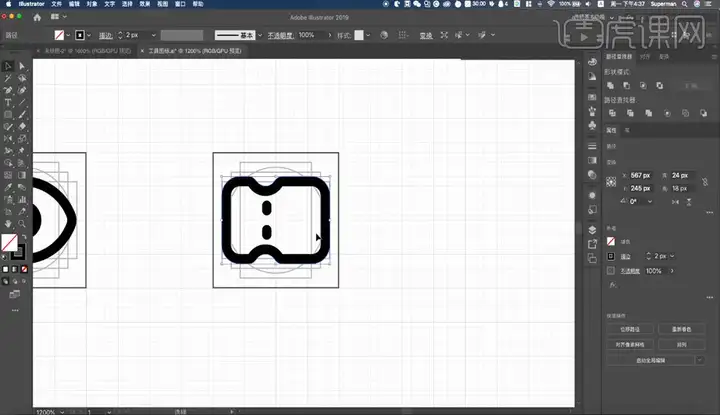Open the Symbols panel club icon

[x=592, y=125]
